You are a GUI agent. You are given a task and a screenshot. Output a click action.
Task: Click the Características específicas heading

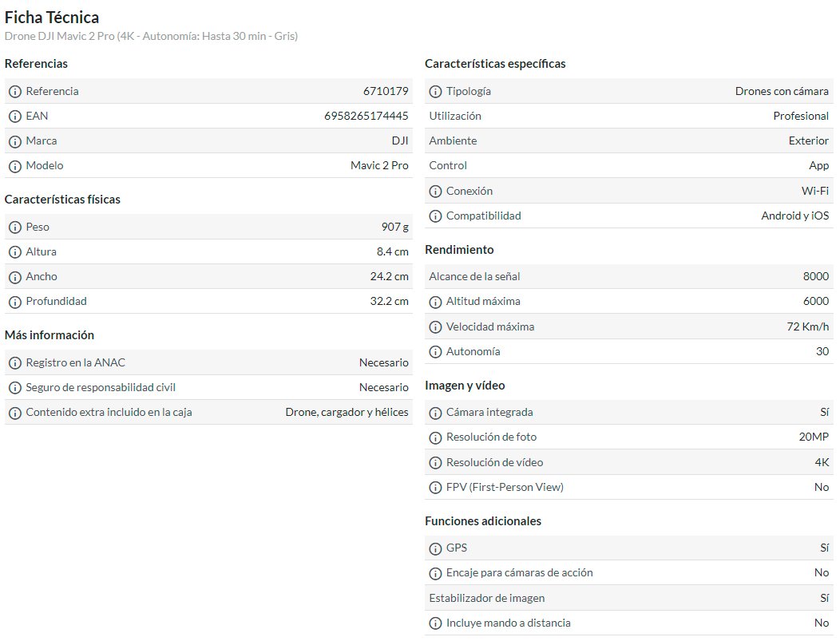[495, 63]
